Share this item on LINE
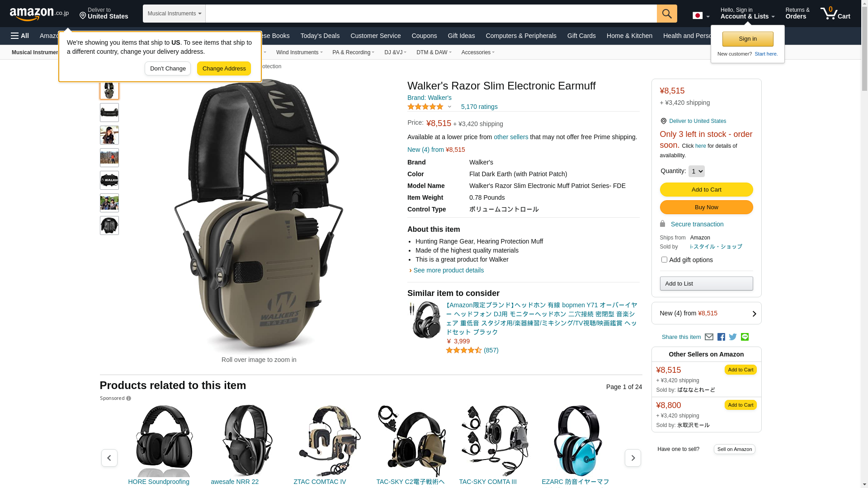The image size is (868, 488). coord(745,337)
